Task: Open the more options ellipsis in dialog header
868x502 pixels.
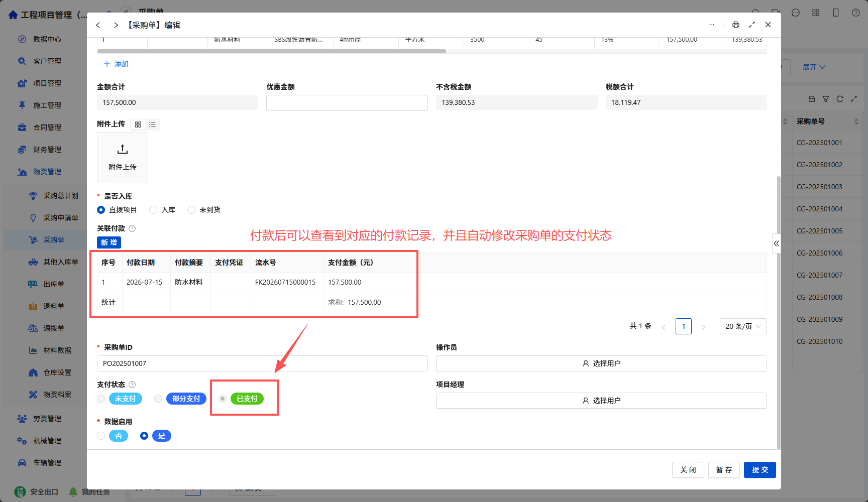Action: [x=711, y=25]
